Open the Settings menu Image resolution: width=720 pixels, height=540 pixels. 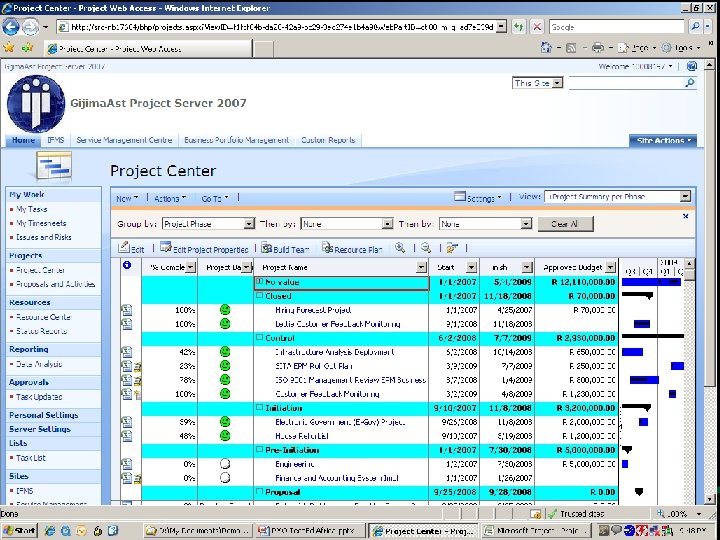click(x=478, y=198)
